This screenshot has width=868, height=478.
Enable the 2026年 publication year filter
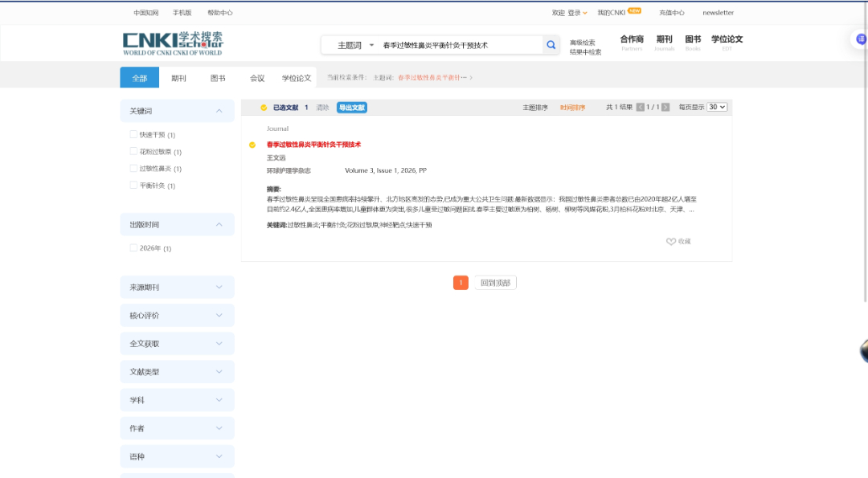click(133, 247)
